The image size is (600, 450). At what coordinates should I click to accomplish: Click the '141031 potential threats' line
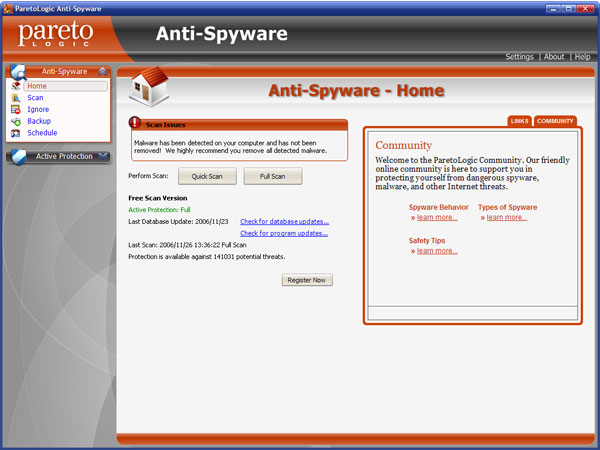[207, 257]
